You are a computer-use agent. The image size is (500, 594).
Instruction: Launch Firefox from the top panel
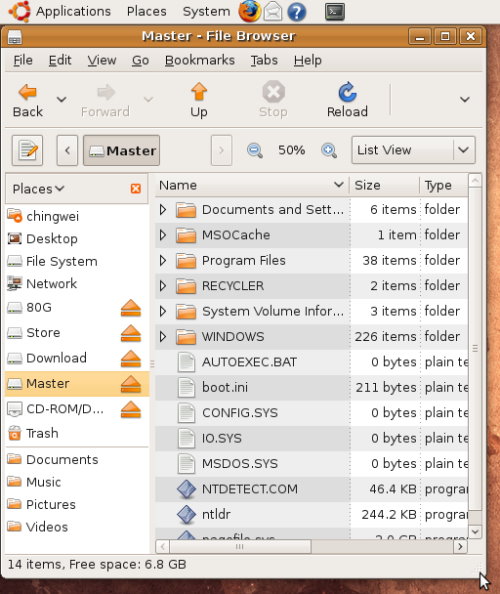point(249,11)
